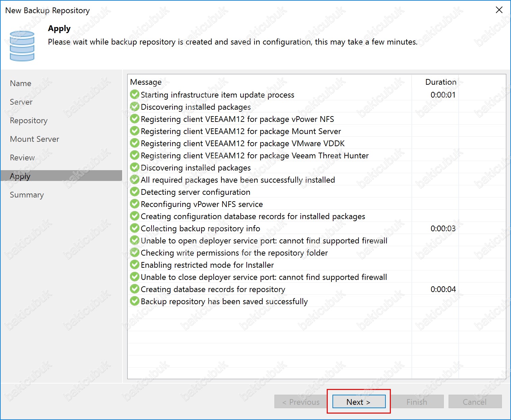The width and height of the screenshot is (511, 420).
Task: Click success icon for Collecting backup repository info
Action: tap(135, 228)
